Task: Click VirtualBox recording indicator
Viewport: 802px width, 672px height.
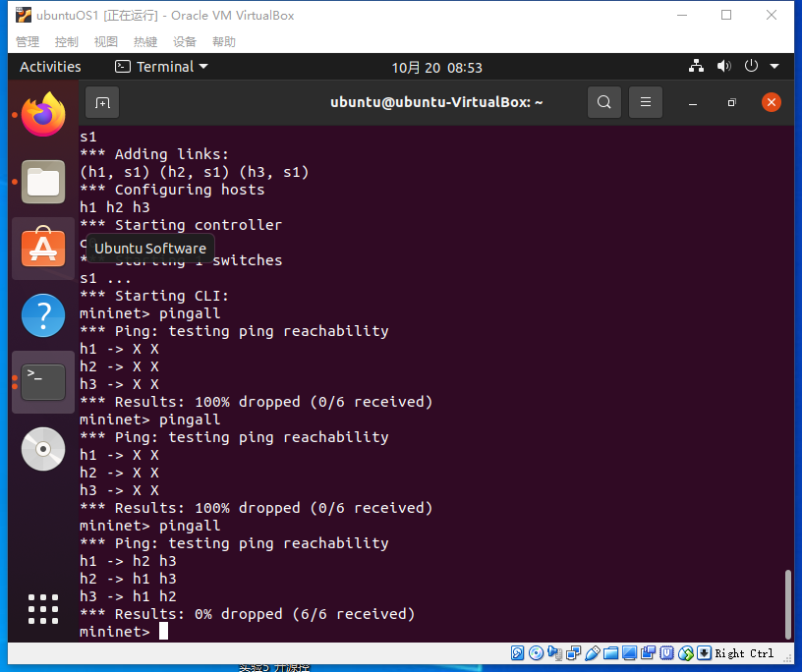Action: (648, 653)
